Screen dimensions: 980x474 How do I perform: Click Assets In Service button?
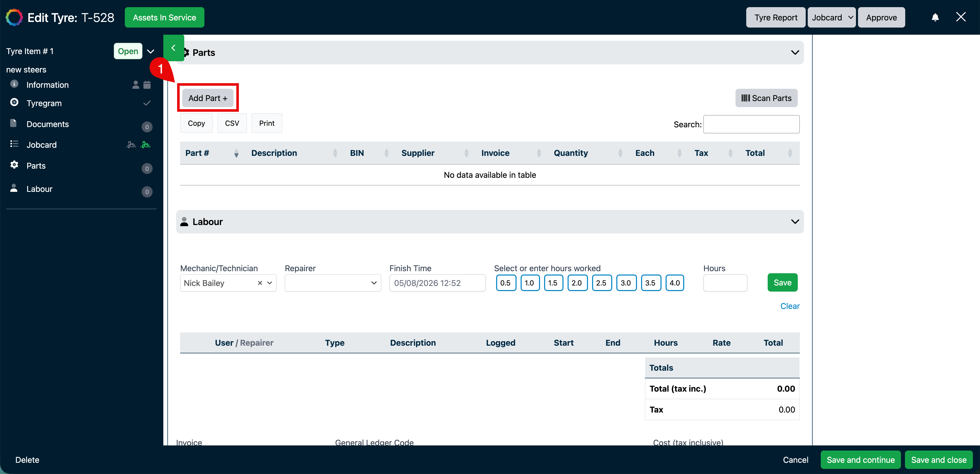[164, 18]
